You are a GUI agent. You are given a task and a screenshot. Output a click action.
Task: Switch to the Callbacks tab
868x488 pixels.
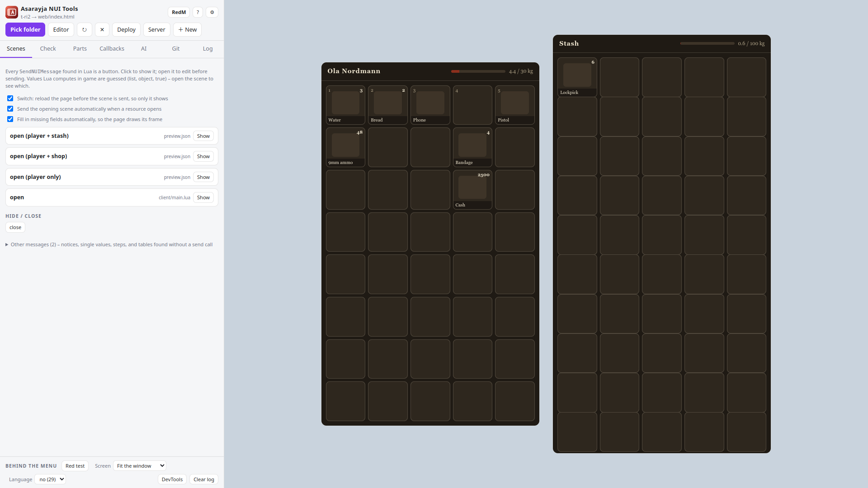click(x=112, y=49)
